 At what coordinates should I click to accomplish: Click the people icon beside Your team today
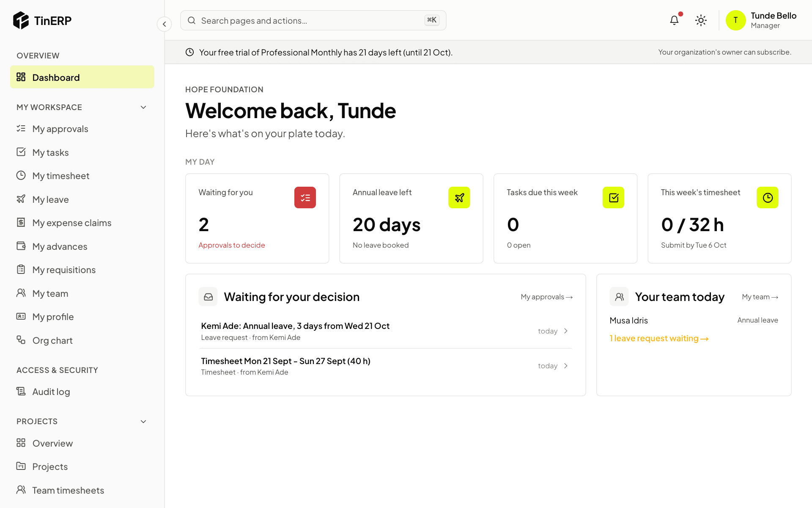[619, 297]
